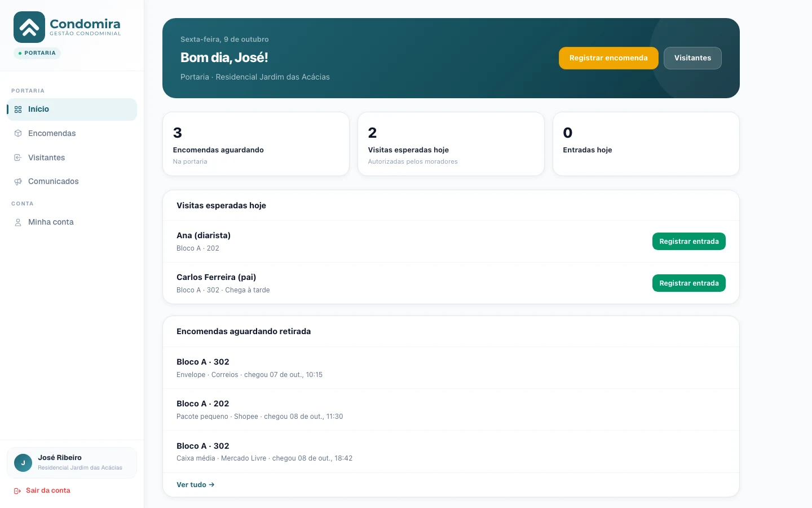This screenshot has width=812, height=508.
Task: Register entry for Carlos Ferreira (pai)
Action: [689, 283]
